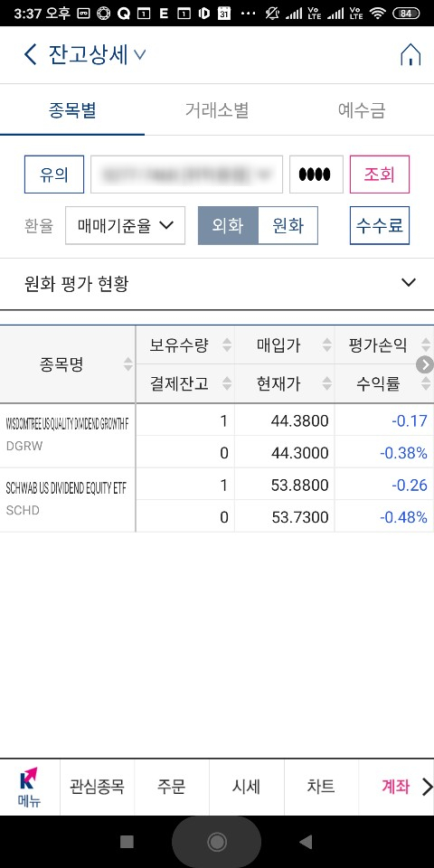The image size is (434, 868).
Task: Tap the Android back triangle button
Action: (306, 842)
